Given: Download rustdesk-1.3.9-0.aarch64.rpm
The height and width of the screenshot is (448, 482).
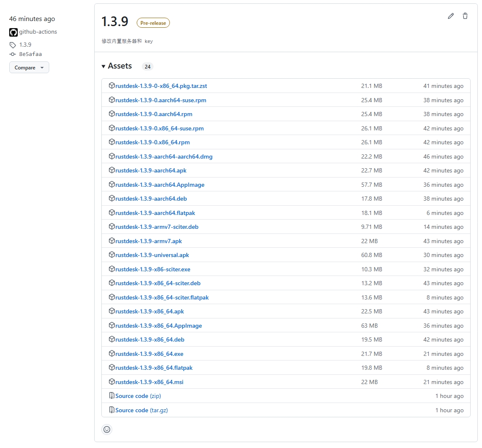Looking at the screenshot, I should [x=154, y=114].
